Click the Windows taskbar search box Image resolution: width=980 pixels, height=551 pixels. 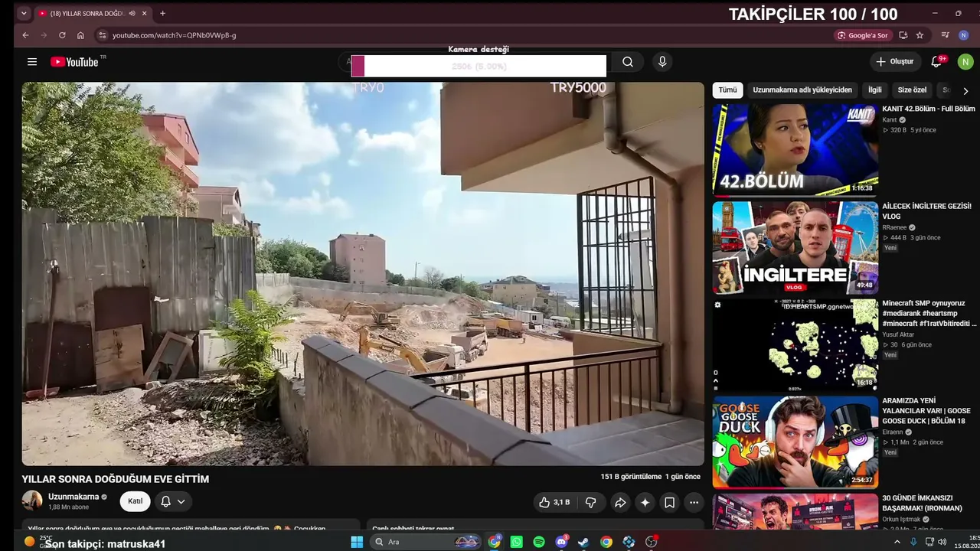(x=425, y=542)
